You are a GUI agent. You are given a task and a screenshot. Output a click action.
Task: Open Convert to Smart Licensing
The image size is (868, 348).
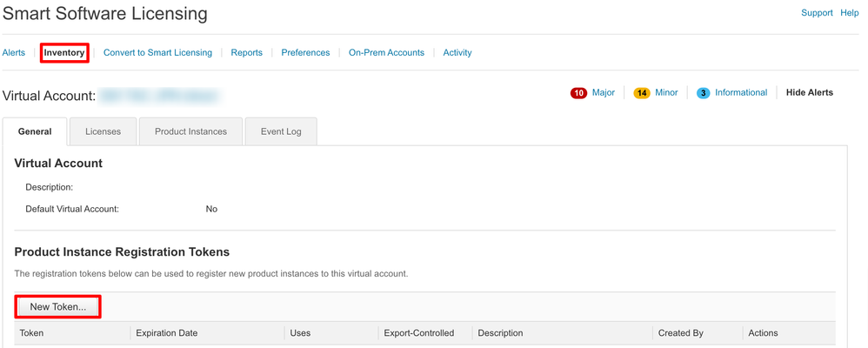(x=157, y=53)
